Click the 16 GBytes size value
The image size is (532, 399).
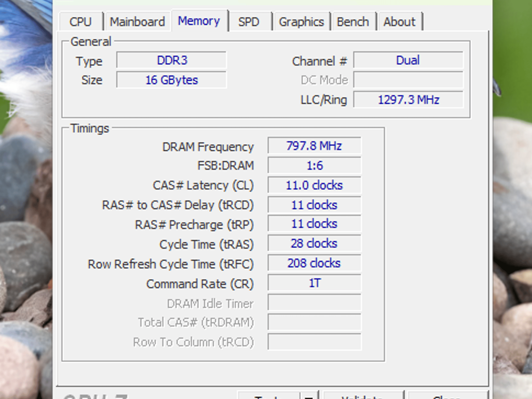[x=171, y=80]
